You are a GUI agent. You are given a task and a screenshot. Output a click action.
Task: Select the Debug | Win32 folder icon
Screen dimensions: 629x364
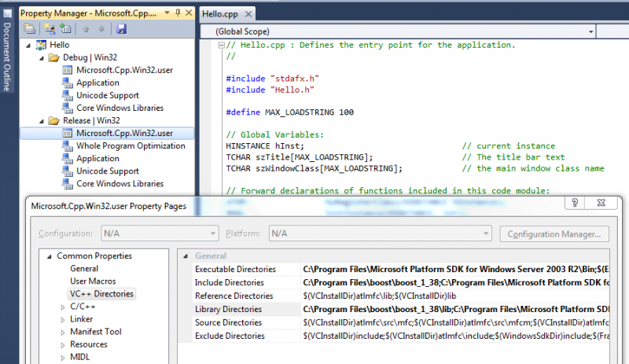point(53,58)
